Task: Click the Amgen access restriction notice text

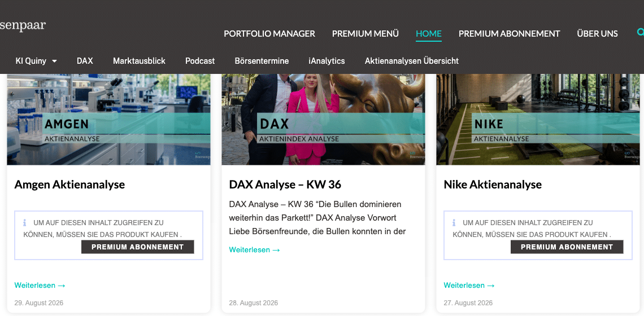Action: coord(103,229)
